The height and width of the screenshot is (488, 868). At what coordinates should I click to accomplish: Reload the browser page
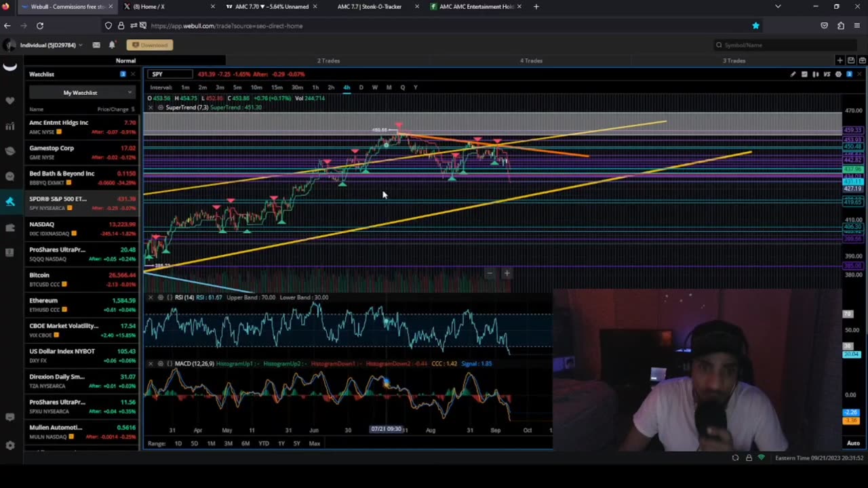(40, 26)
